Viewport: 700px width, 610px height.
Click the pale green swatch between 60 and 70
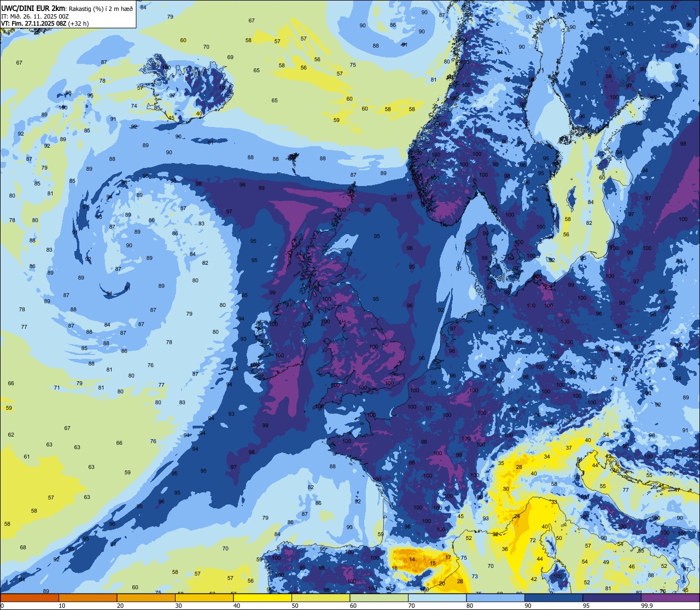pos(379,597)
